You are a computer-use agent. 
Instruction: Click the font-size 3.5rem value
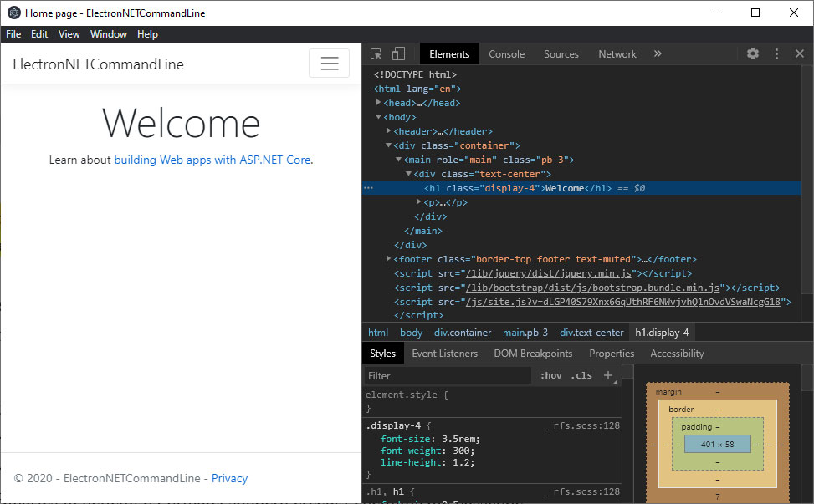click(460, 439)
